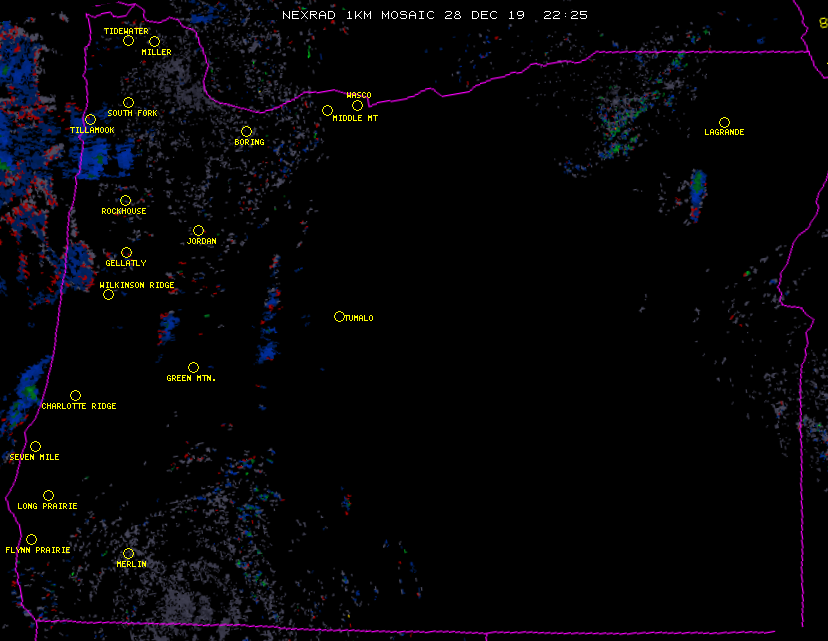
Task: Click the Charlotte Ridge station circle
Action: coord(75,396)
